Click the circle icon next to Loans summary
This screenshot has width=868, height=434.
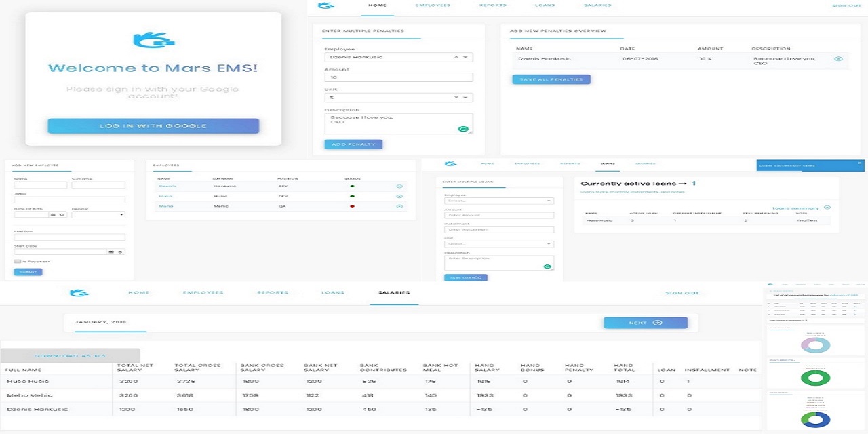[827, 208]
